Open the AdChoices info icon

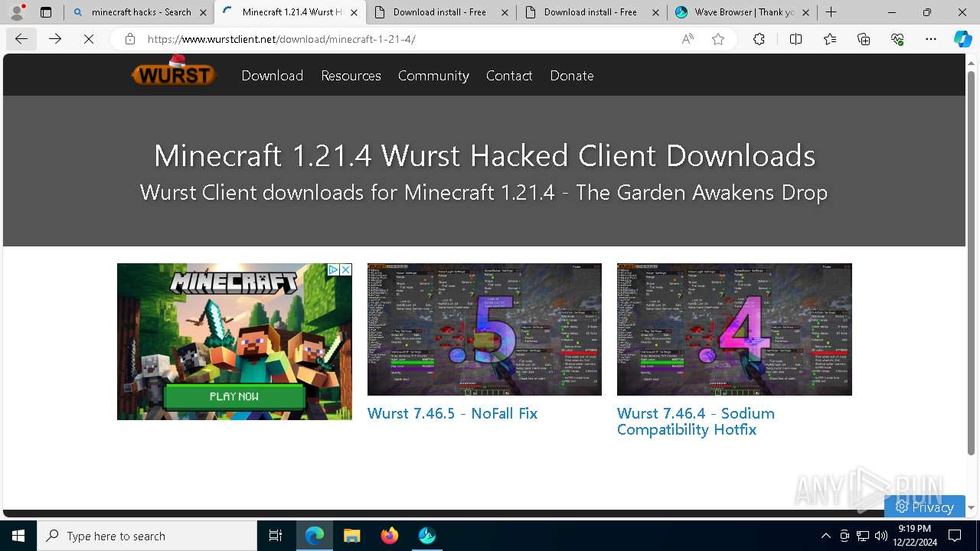pyautogui.click(x=334, y=270)
